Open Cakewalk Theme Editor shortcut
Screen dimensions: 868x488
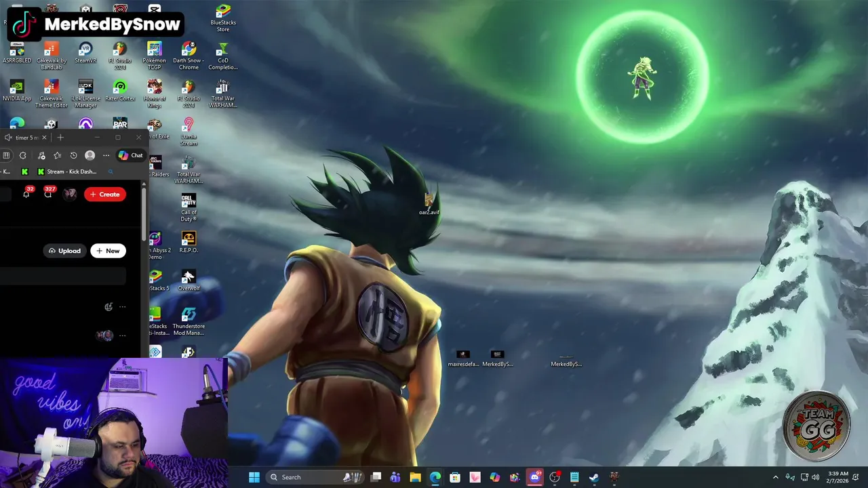coord(52,94)
